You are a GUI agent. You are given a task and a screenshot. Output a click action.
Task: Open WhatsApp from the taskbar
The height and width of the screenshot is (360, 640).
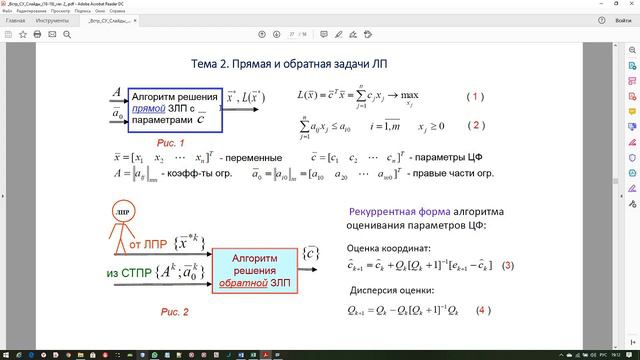click(155, 355)
